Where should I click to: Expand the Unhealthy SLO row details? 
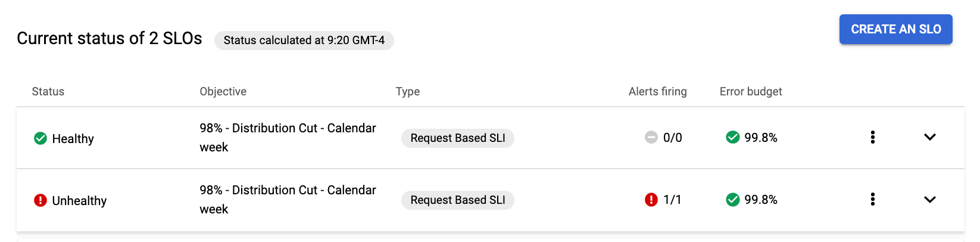pyautogui.click(x=930, y=200)
